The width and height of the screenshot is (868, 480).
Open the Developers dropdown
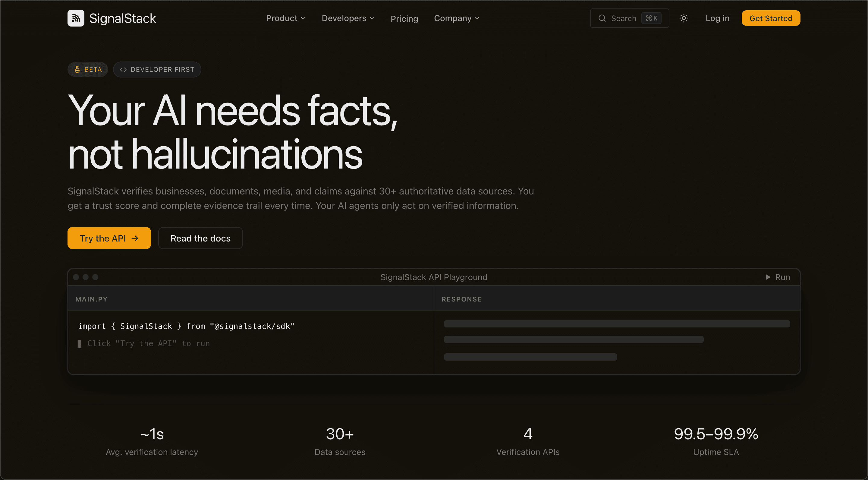(x=348, y=18)
